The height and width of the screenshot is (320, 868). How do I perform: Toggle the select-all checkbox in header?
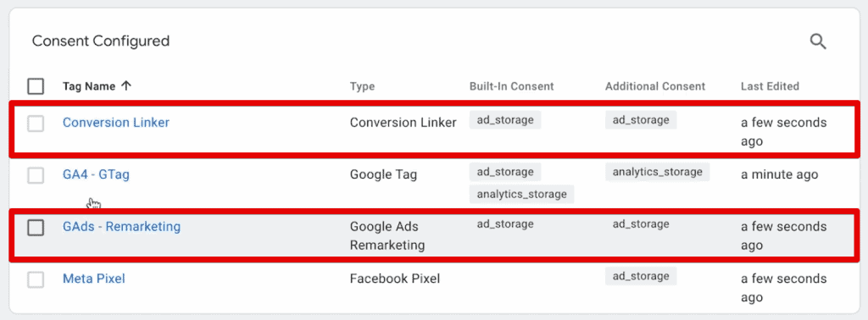pyautogui.click(x=36, y=86)
